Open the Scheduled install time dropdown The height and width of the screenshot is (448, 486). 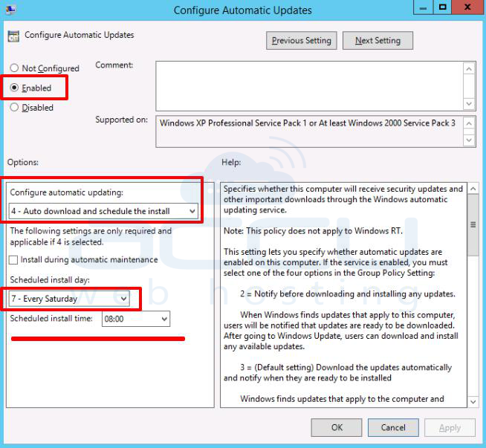tap(136, 319)
